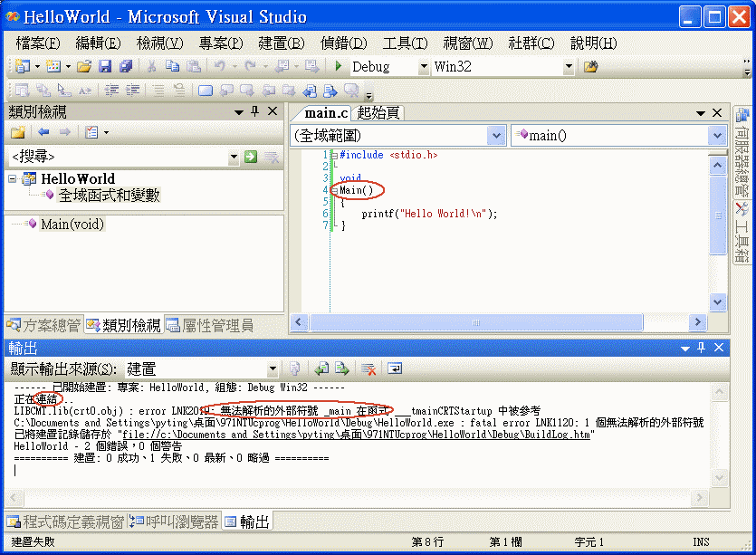Start debugging with green play arrow
This screenshot has width=756, height=555.
click(338, 66)
